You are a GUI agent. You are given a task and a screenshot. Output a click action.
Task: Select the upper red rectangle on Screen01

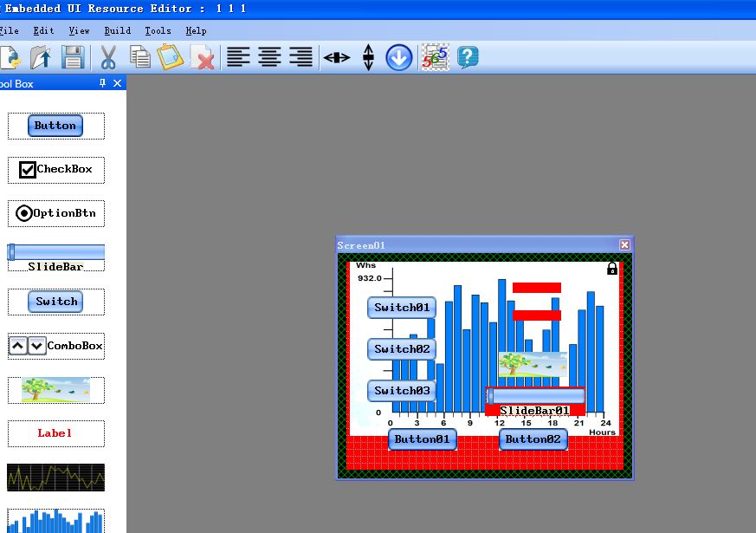(537, 288)
